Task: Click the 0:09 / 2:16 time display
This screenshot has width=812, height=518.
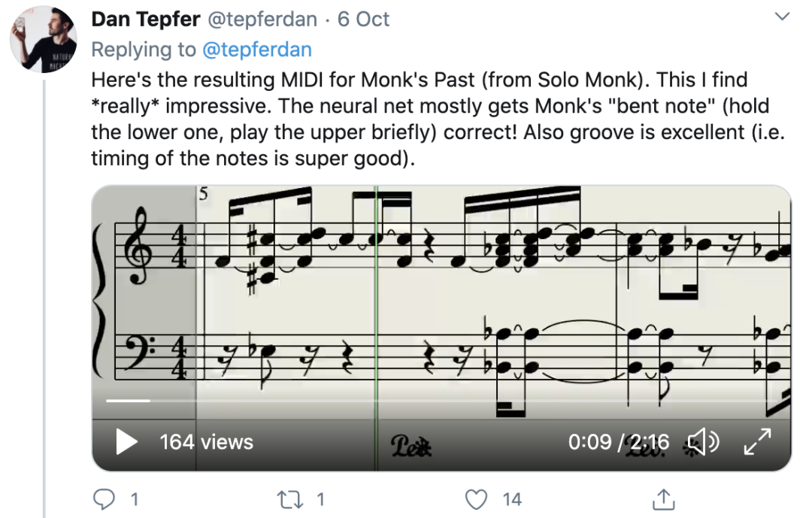Action: tap(618, 442)
